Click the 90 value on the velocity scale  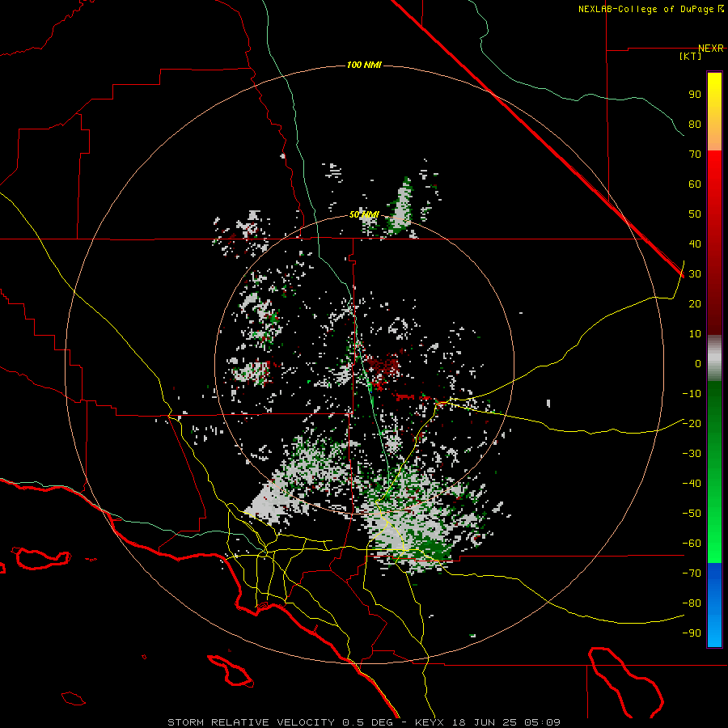click(x=695, y=95)
